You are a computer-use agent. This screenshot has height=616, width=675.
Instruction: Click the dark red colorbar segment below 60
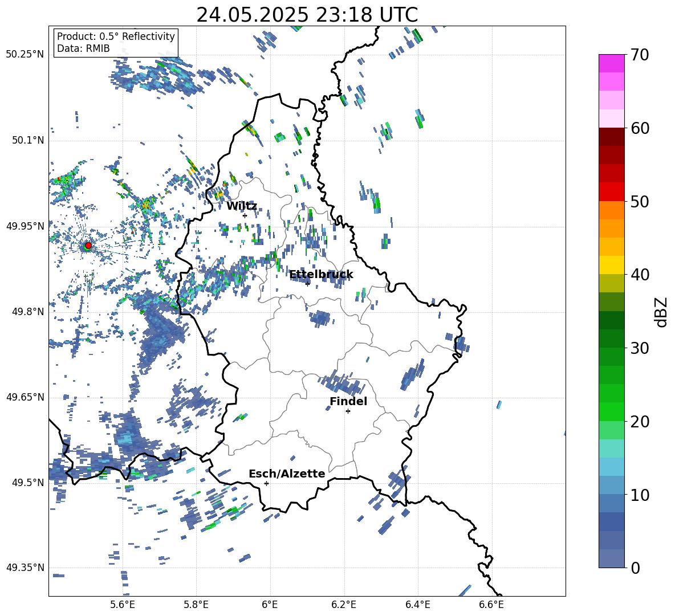[611, 137]
